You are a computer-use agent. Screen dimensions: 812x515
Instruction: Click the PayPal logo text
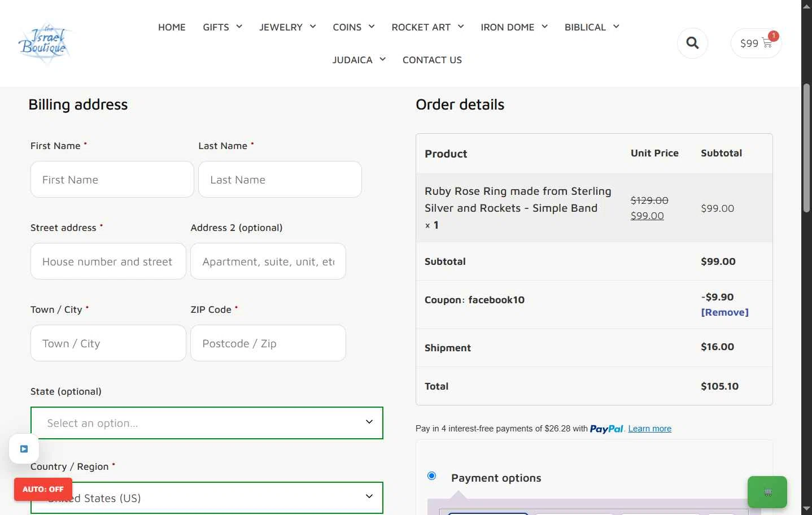[x=606, y=429]
